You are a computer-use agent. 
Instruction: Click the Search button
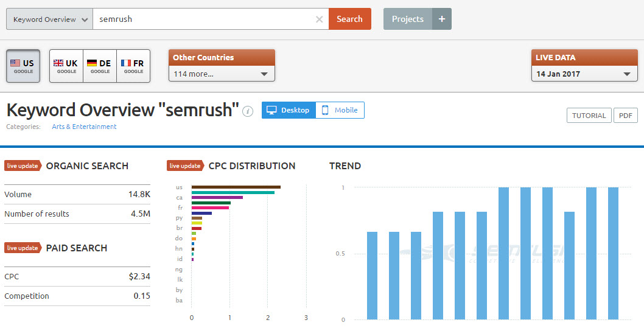tap(350, 19)
